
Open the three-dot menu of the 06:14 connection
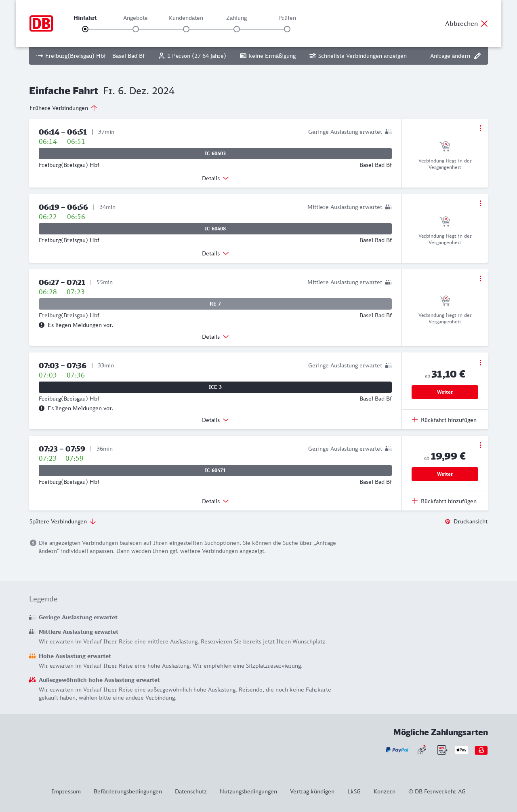[x=480, y=128]
